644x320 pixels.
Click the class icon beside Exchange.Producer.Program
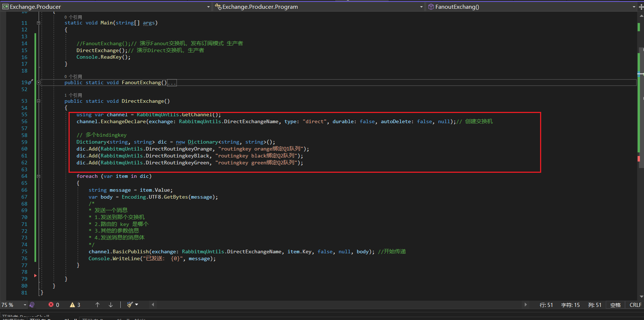coord(218,7)
